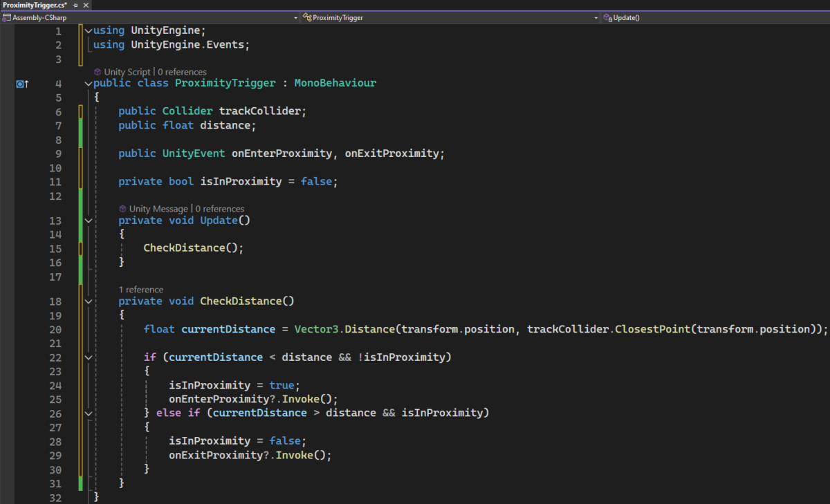Open the Update() member navigation dropdown
The image size is (830, 504).
pyautogui.click(x=716, y=17)
